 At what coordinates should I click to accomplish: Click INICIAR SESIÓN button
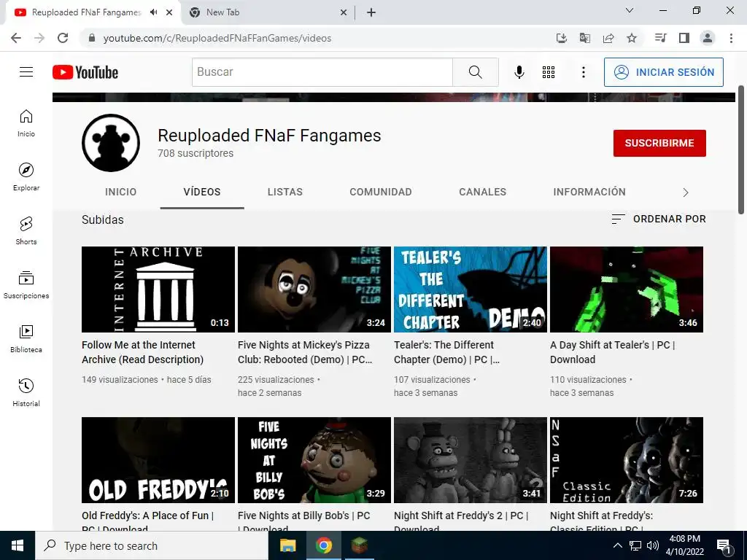click(x=664, y=72)
